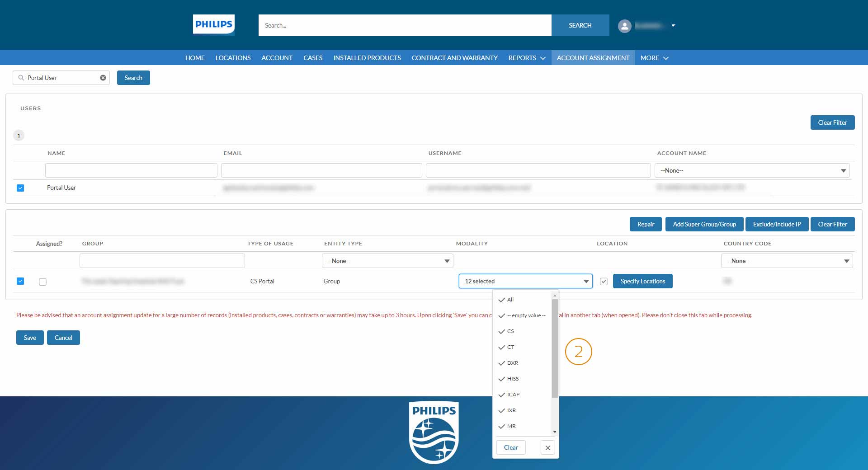
Task: Click the user profile avatar icon
Action: (x=624, y=26)
